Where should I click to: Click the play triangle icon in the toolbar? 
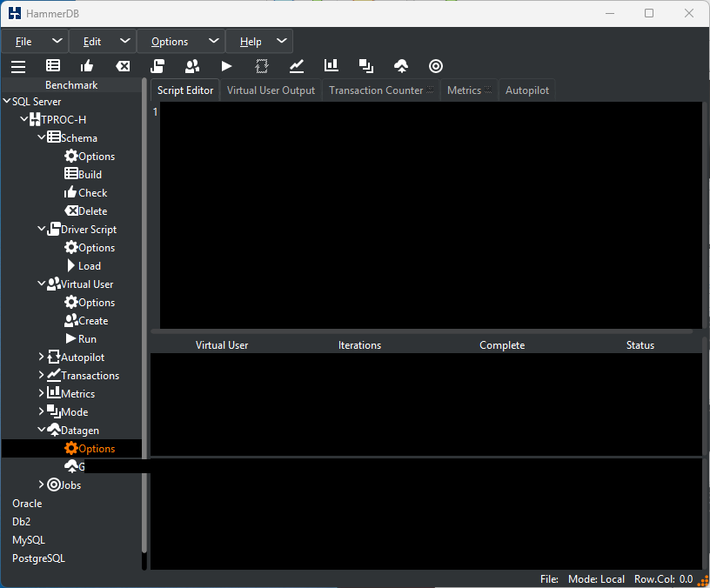[226, 66]
